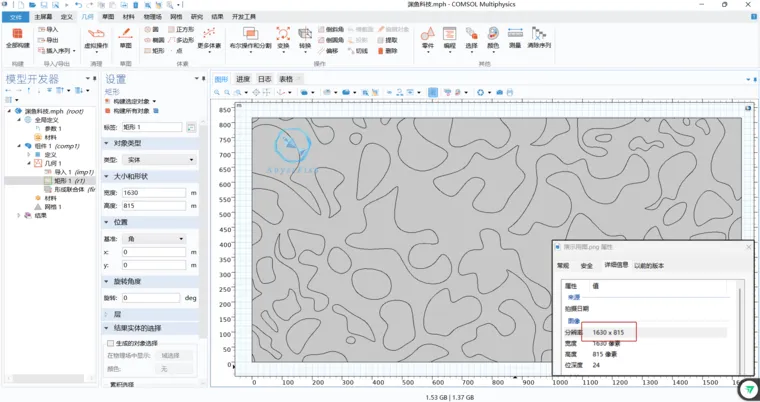This screenshot has width=760, height=402.
Task: Switch to the 网格 ribbon tab
Action: pyautogui.click(x=176, y=17)
